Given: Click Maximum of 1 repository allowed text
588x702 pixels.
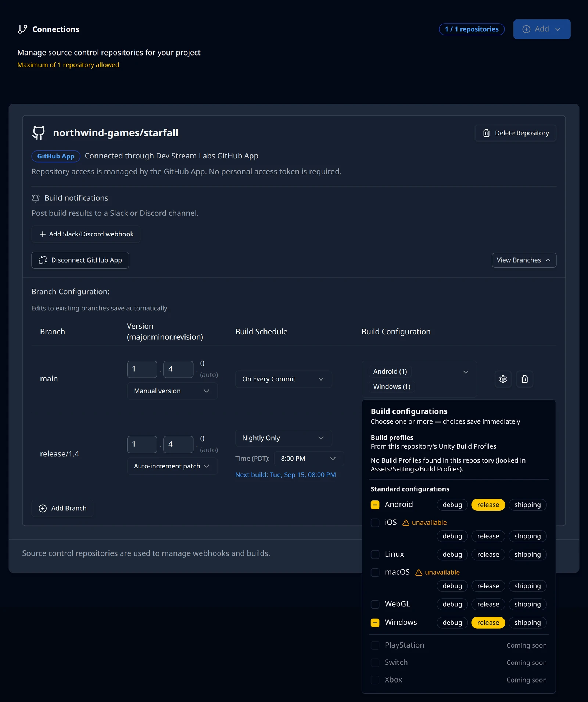Looking at the screenshot, I should (x=68, y=65).
